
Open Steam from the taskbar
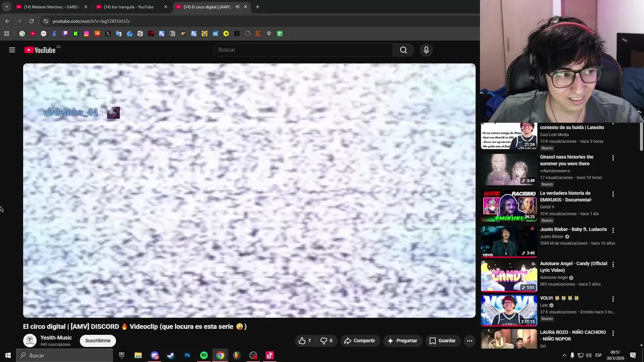pos(171,355)
